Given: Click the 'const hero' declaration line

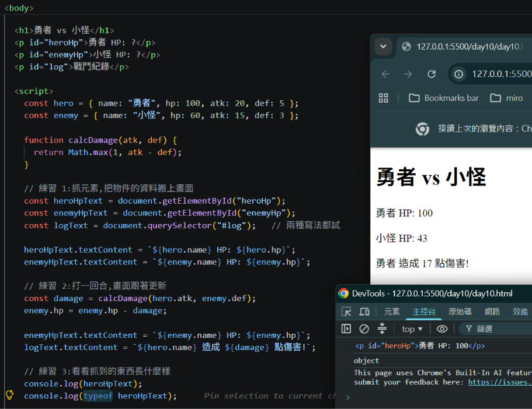Looking at the screenshot, I should [161, 103].
